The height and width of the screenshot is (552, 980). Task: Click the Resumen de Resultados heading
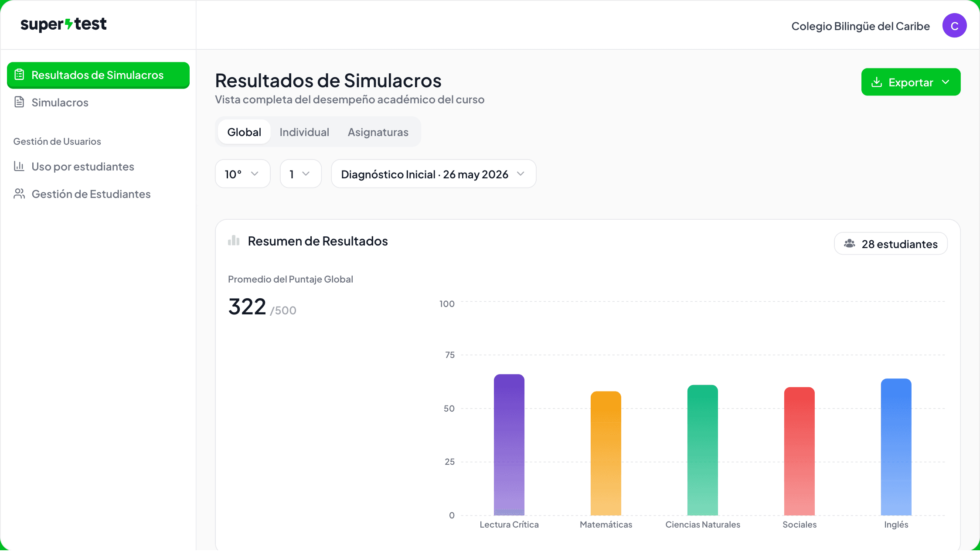[x=318, y=241]
